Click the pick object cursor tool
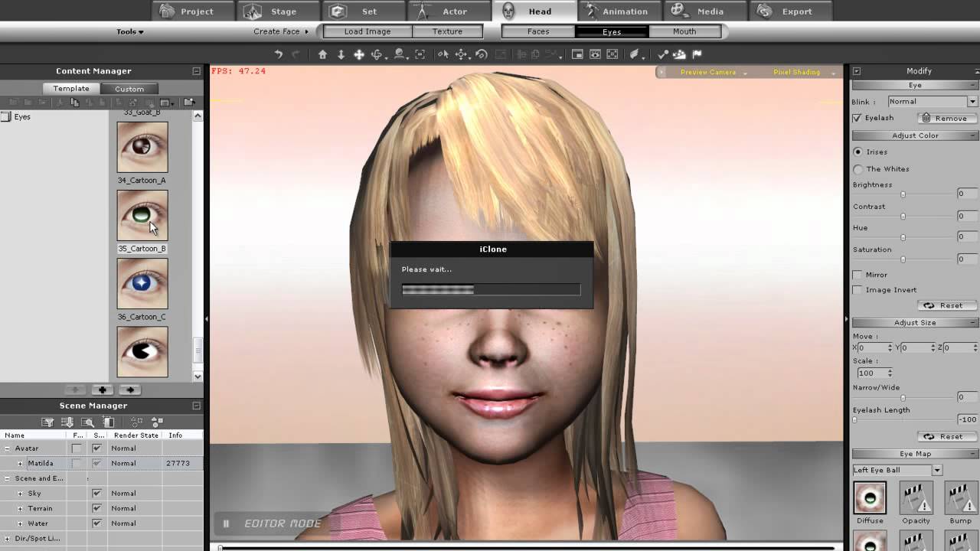 click(443, 54)
